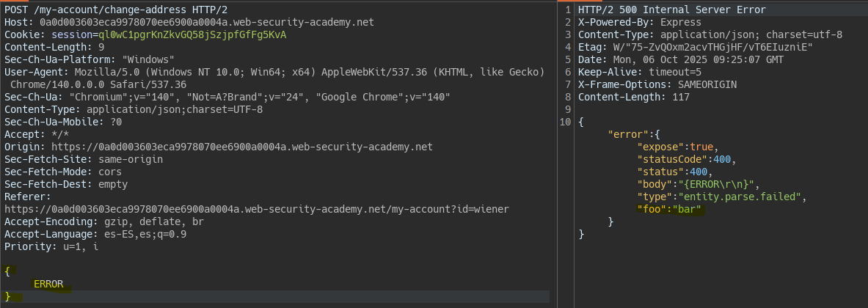
Task: Click response line number 10
Action: 564,122
